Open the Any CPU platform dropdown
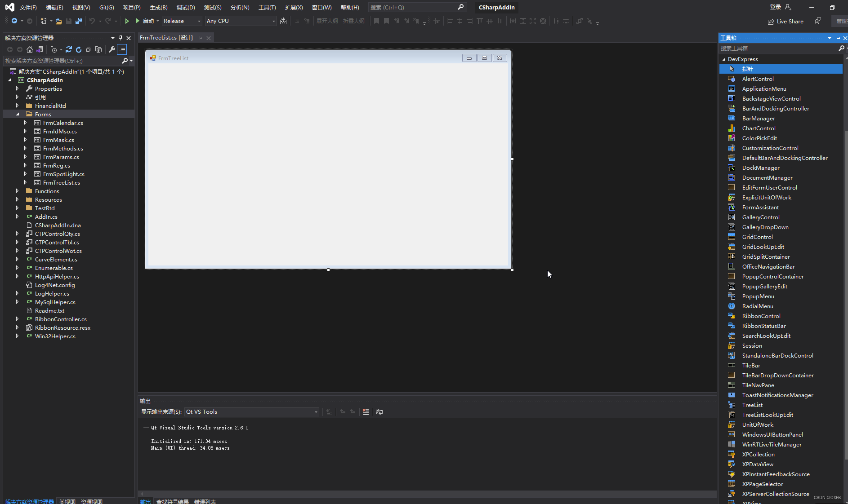848x504 pixels. click(241, 21)
